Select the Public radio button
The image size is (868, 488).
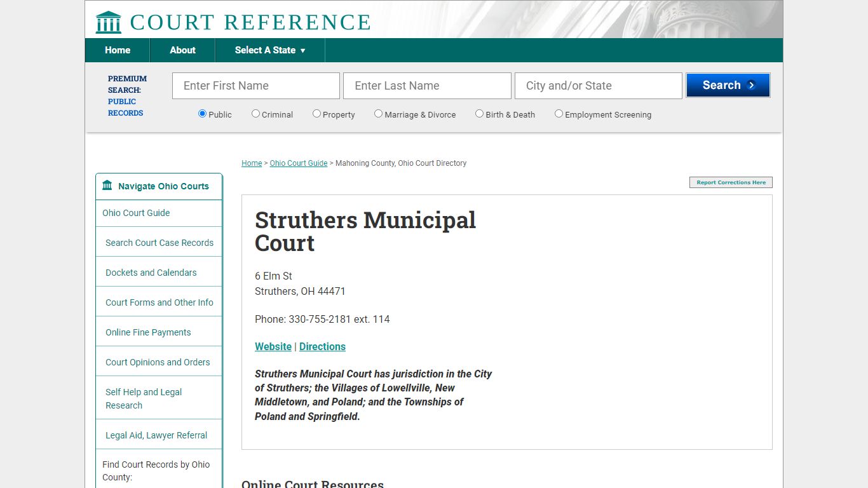pyautogui.click(x=203, y=114)
